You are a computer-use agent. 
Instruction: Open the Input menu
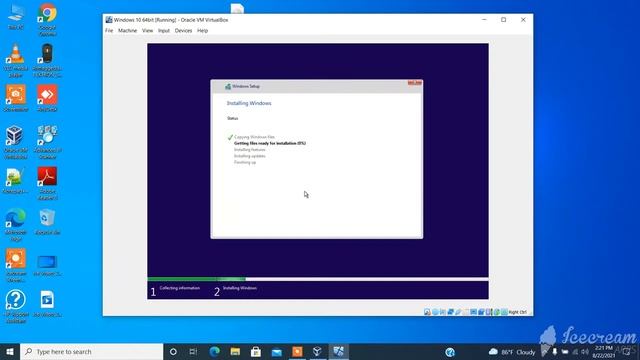[x=164, y=31]
